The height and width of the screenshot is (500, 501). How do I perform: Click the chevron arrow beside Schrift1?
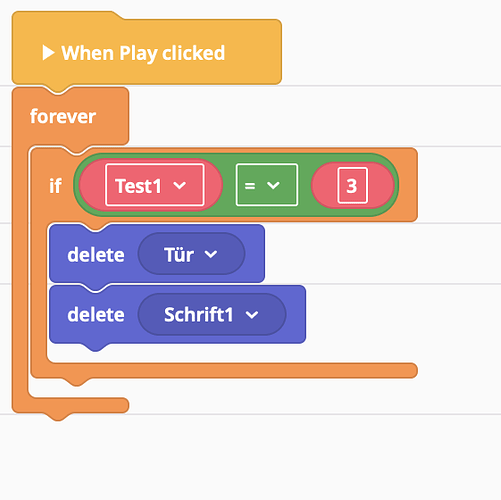[252, 315]
